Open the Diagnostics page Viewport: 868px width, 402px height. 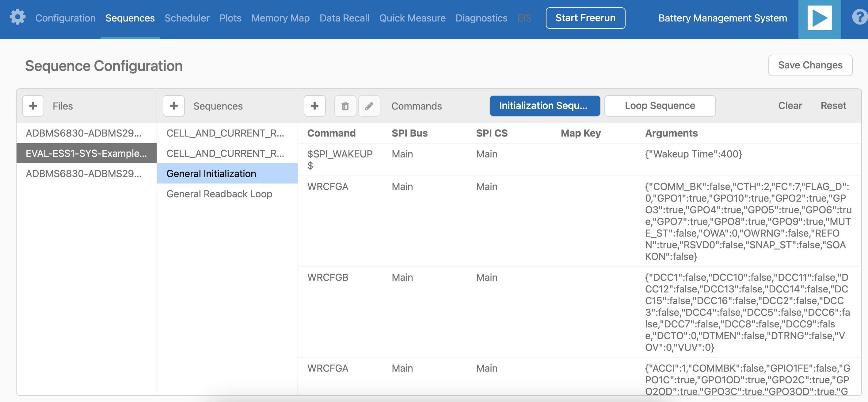482,18
